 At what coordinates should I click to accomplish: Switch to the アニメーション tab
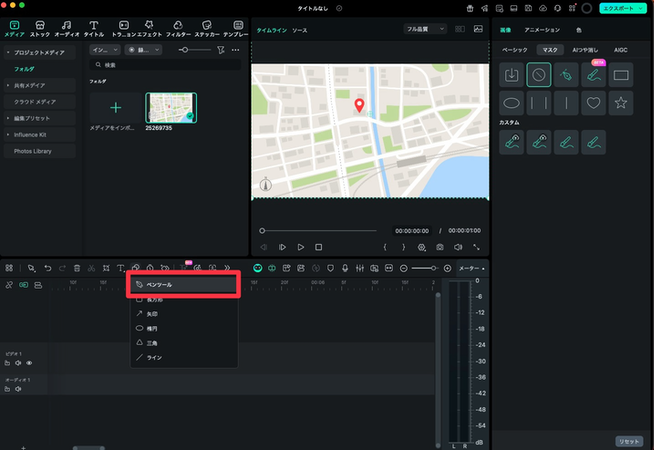pos(542,31)
